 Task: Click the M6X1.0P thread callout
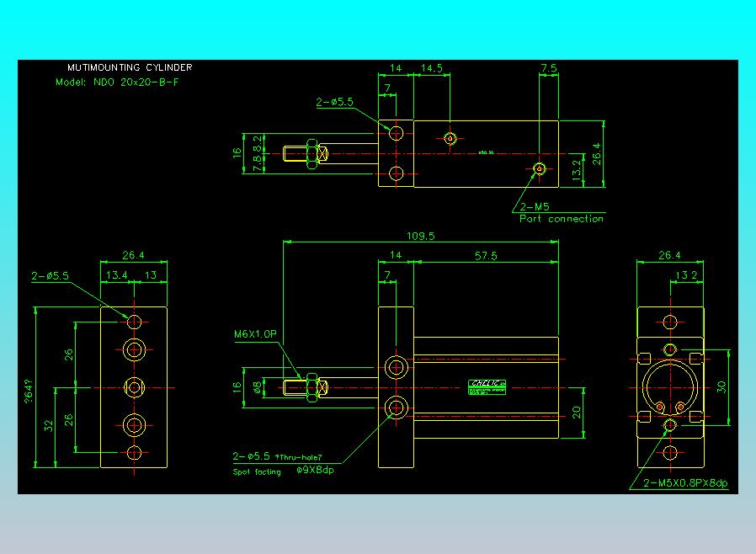point(256,333)
